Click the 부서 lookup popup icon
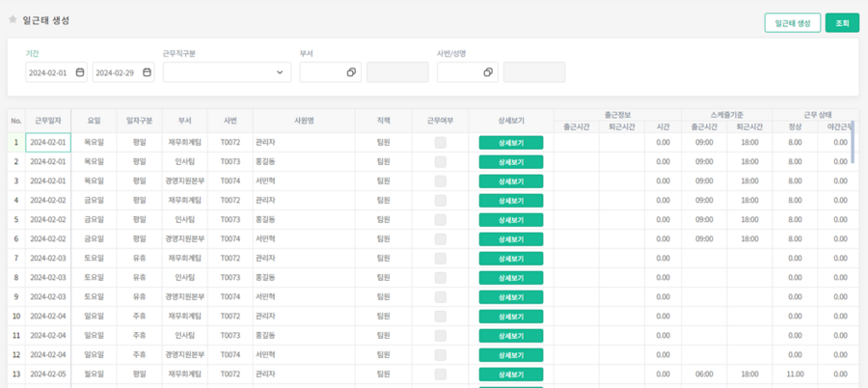868x388 pixels. click(351, 72)
